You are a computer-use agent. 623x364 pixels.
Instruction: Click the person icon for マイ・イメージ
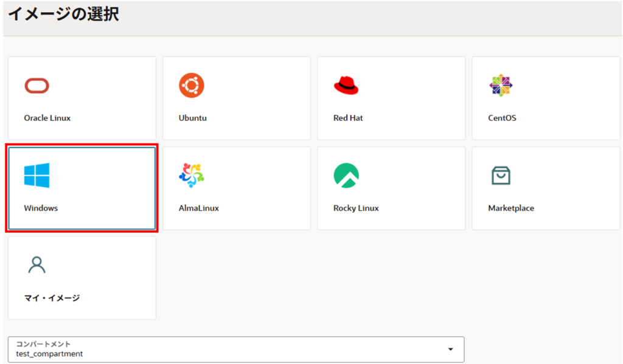(37, 265)
